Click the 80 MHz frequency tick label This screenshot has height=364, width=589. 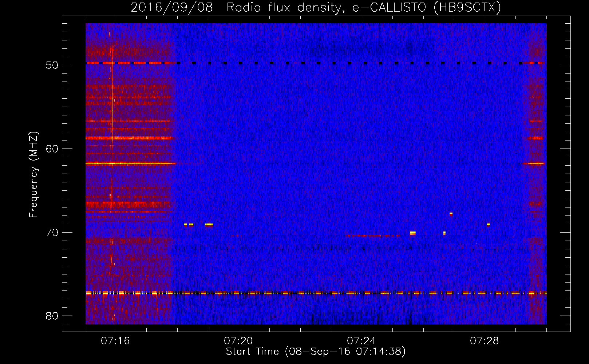[x=52, y=316]
